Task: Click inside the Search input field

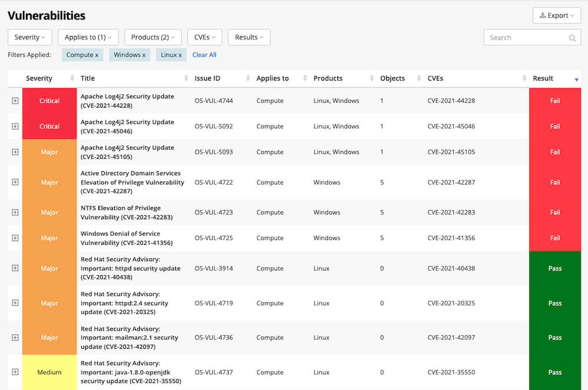Action: (x=523, y=38)
